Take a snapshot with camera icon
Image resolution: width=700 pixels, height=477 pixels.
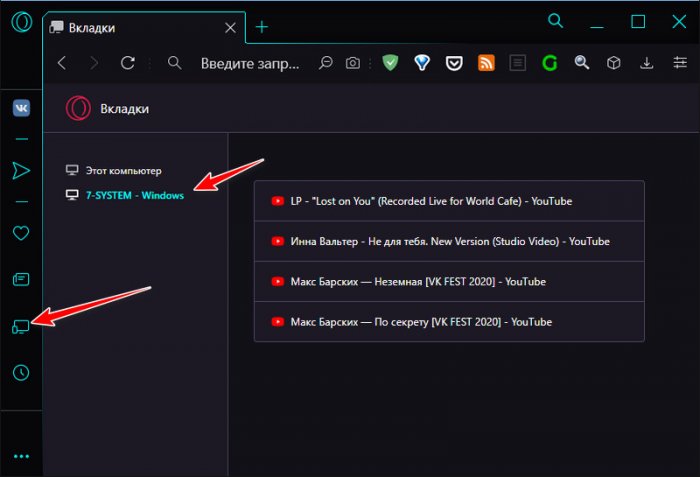(353, 63)
